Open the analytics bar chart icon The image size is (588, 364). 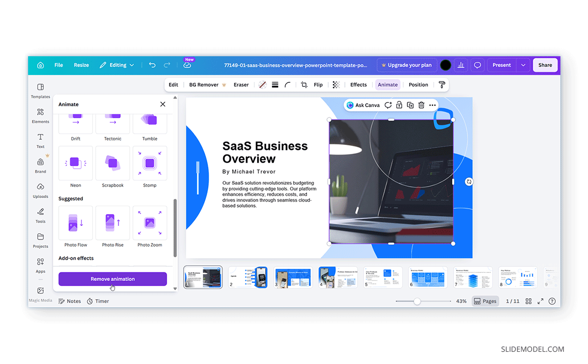tap(461, 65)
